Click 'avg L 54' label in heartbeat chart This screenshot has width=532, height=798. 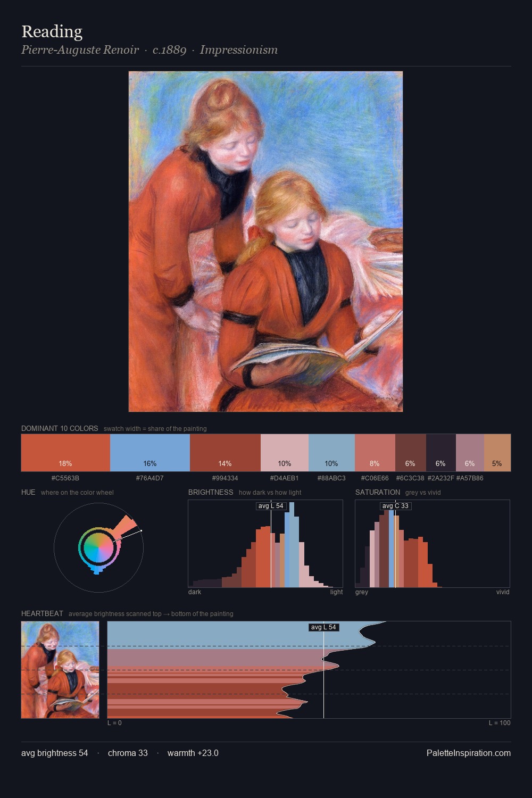(323, 627)
